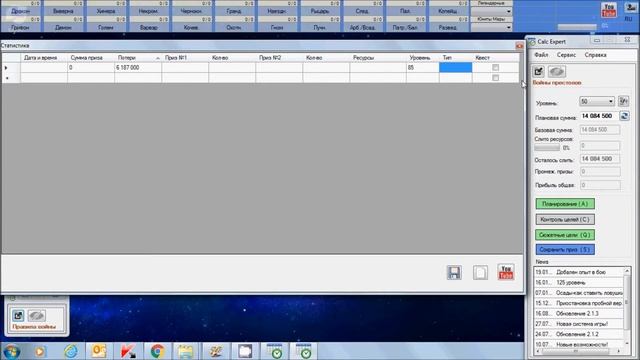Image resolution: width=640 pixels, height=360 pixels.
Task: Click the edit icon in Calc Expert toolbar
Action: [539, 71]
